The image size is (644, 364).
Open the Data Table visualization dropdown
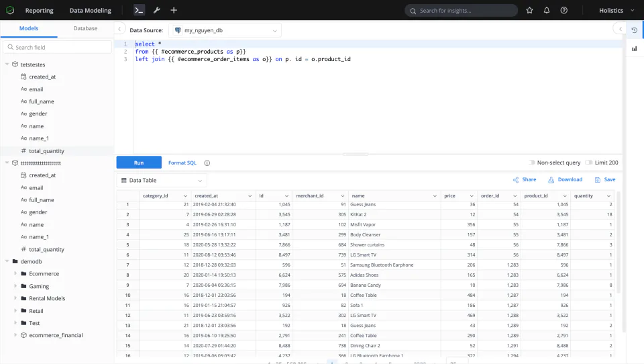pyautogui.click(x=162, y=180)
